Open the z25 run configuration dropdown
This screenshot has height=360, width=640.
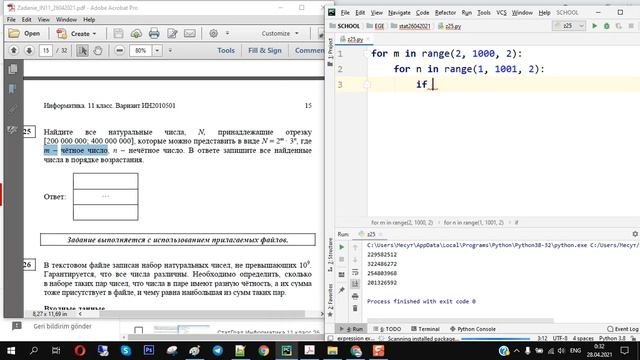pyautogui.click(x=569, y=26)
